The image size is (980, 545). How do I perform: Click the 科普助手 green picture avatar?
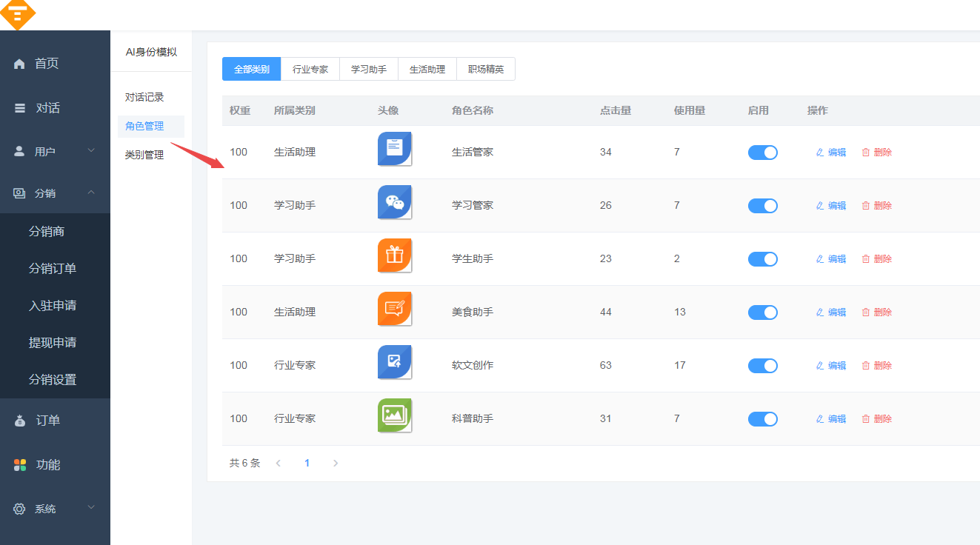point(395,415)
